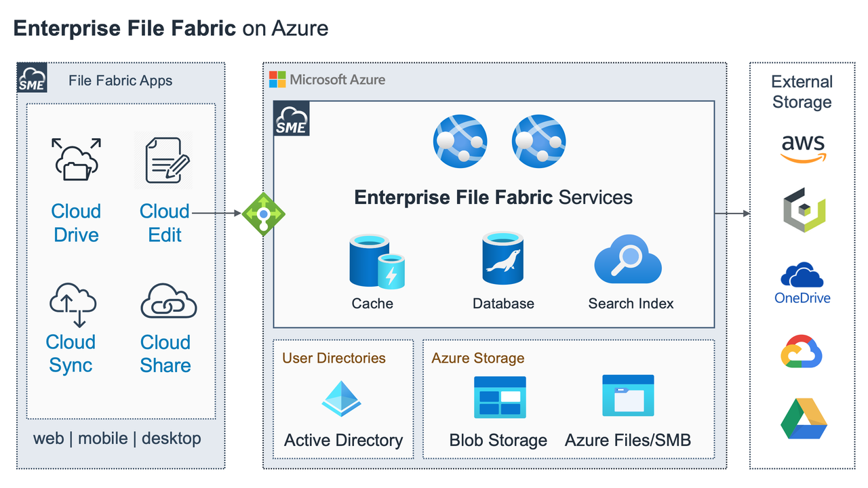
Task: Click the Azure Files/SMB folder icon
Action: click(x=628, y=396)
